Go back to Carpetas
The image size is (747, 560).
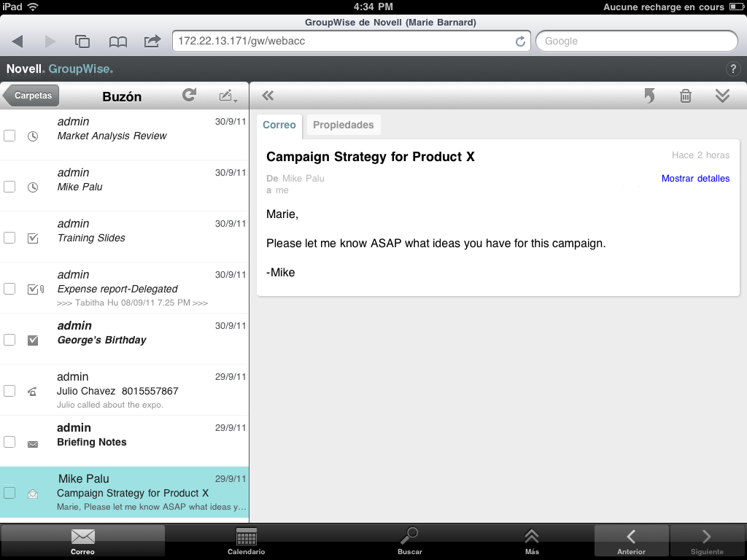coord(31,96)
